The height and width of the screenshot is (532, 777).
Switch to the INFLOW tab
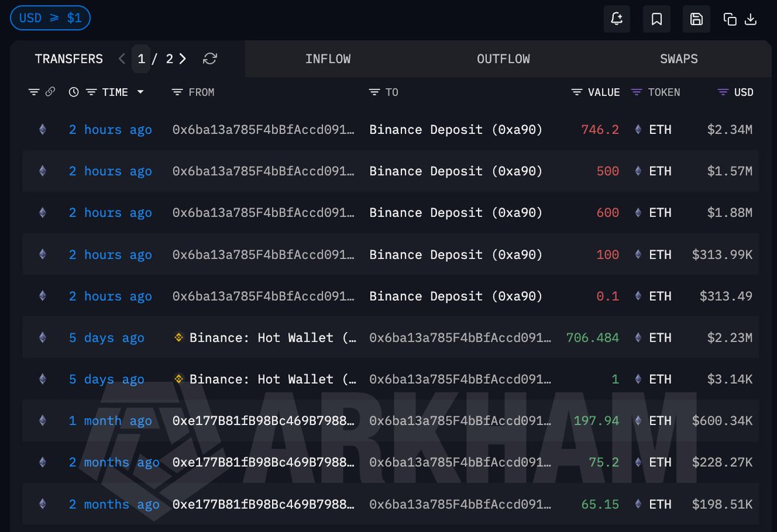pos(328,59)
